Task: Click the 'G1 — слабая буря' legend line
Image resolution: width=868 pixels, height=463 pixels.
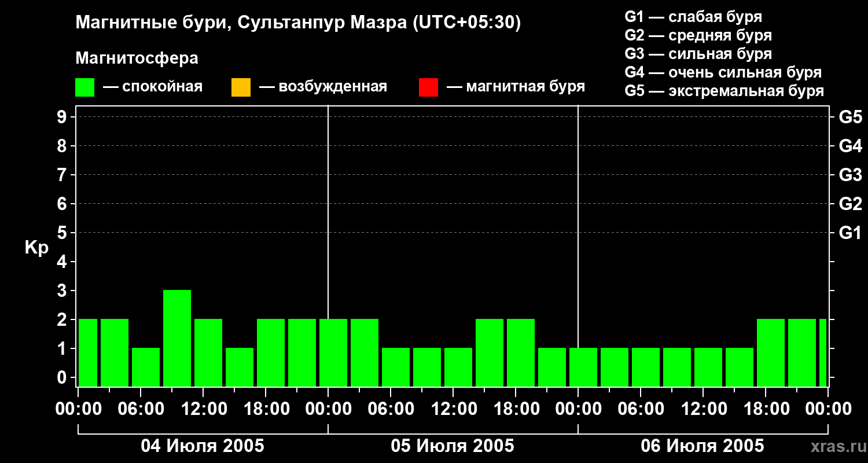Action: pos(693,17)
